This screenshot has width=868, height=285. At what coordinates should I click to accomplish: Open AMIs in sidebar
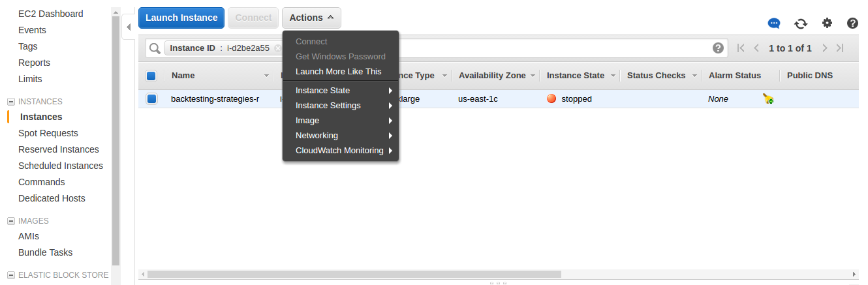[29, 236]
